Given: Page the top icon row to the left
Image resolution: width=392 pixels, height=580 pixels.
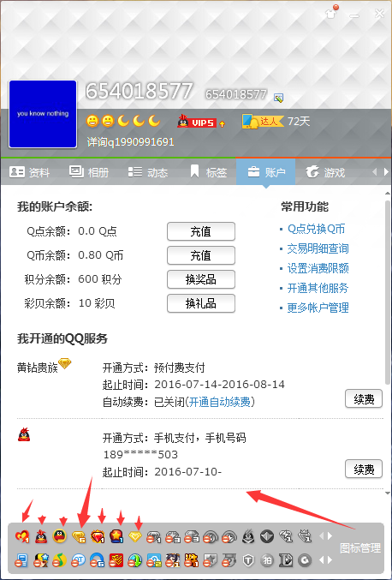Looking at the screenshot, I should click(322, 536).
